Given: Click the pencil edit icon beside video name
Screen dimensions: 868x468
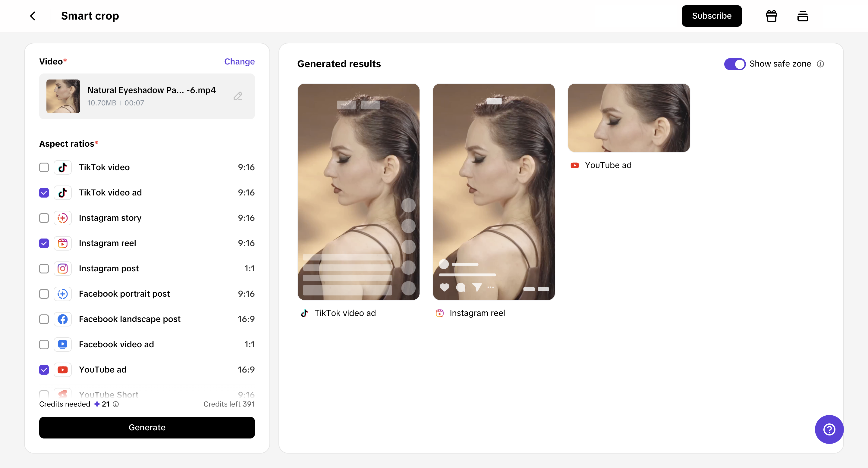Looking at the screenshot, I should pos(238,96).
